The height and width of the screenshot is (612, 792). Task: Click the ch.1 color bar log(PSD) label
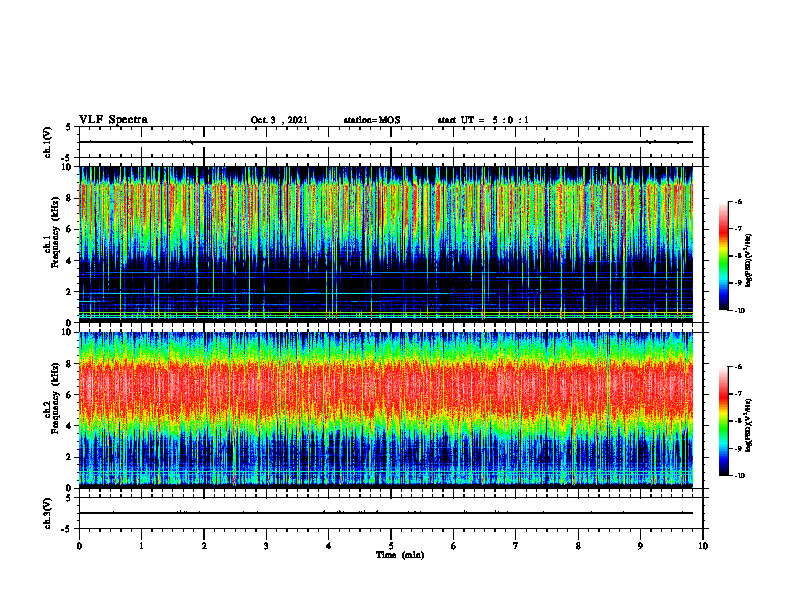[x=749, y=260]
